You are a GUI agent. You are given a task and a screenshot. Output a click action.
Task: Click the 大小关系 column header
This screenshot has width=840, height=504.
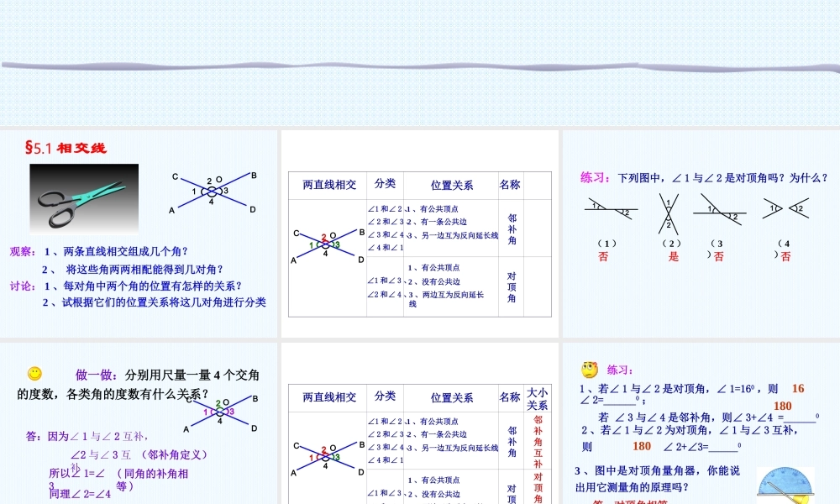point(538,399)
